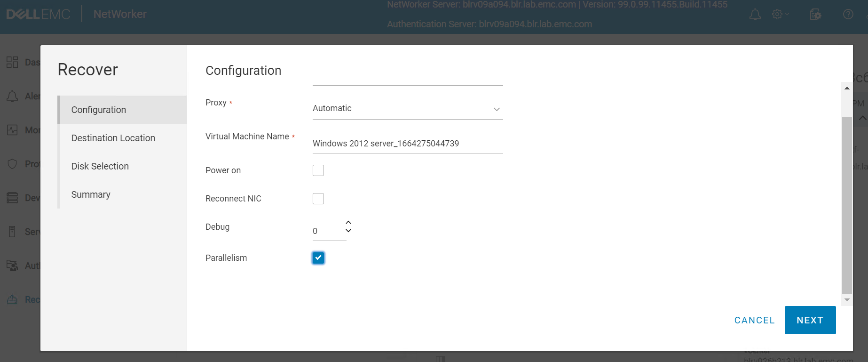
Task: Click the Virtual Machine Name field
Action: (408, 143)
